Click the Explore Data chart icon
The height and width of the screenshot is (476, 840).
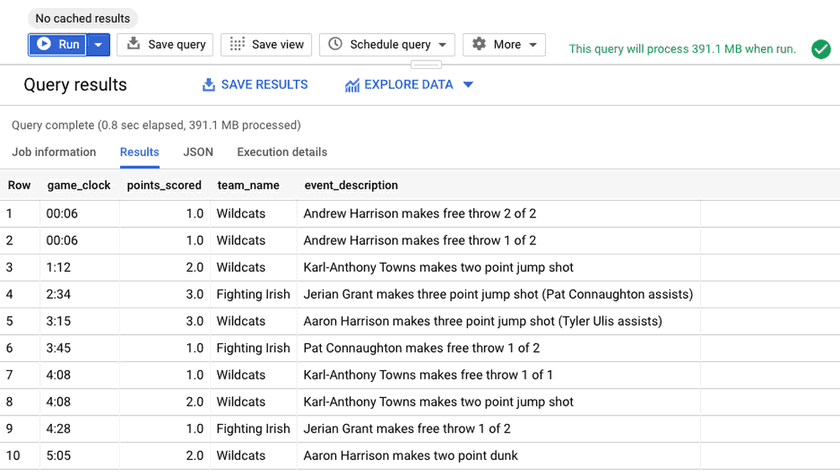pos(352,85)
